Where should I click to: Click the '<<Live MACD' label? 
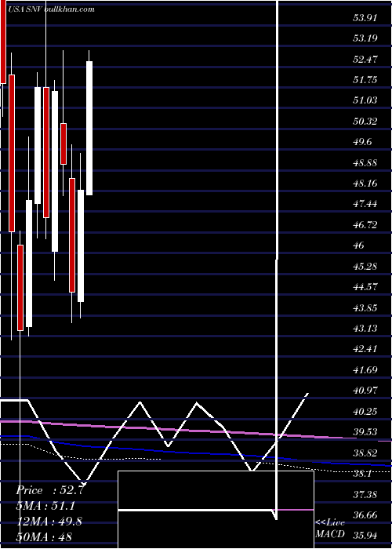tap(330, 529)
